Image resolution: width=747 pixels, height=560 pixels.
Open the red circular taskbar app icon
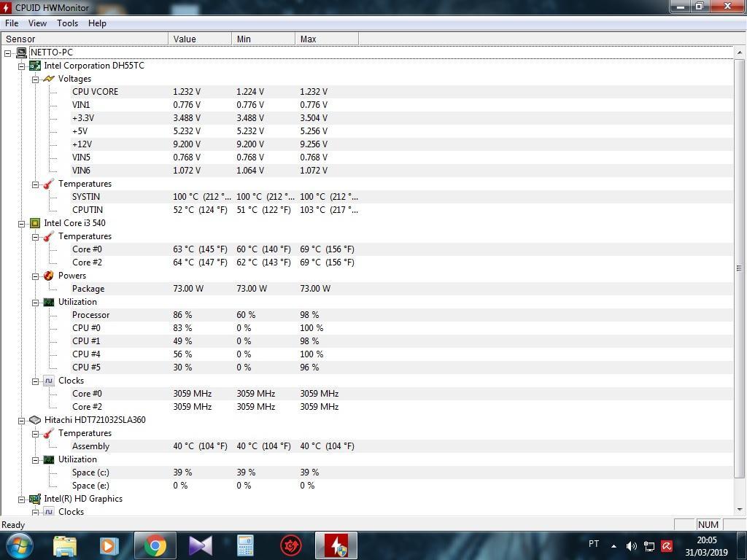pos(290,546)
